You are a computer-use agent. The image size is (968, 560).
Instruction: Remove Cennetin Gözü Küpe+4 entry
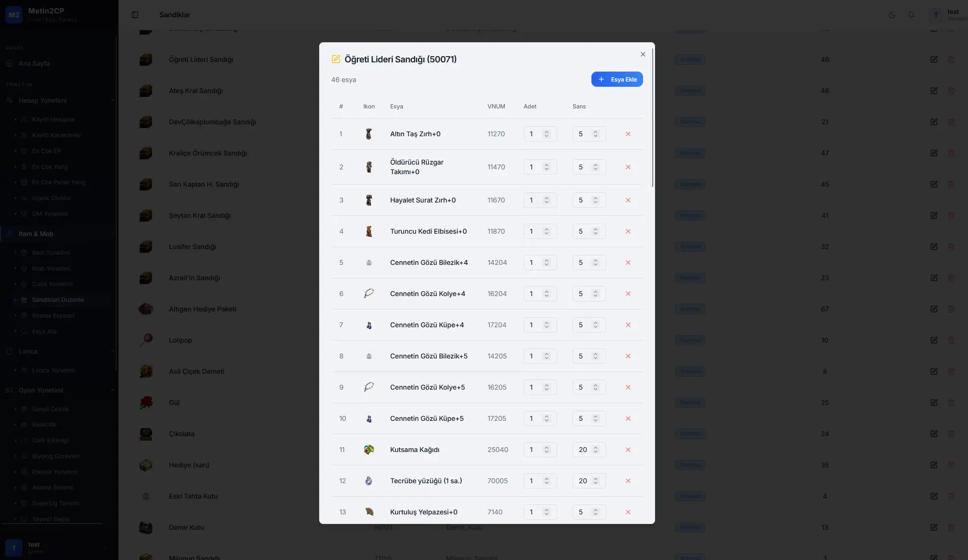click(628, 325)
